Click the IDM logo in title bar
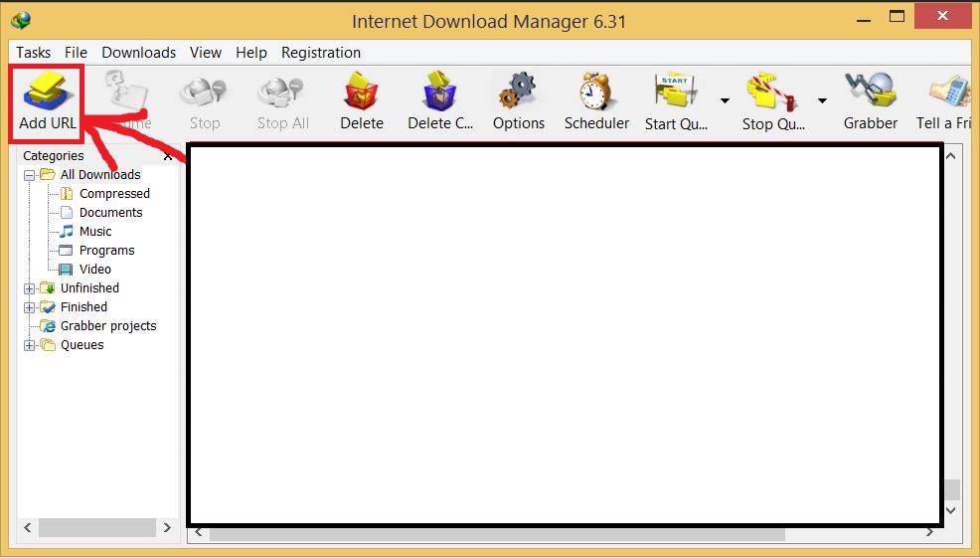 [21, 21]
